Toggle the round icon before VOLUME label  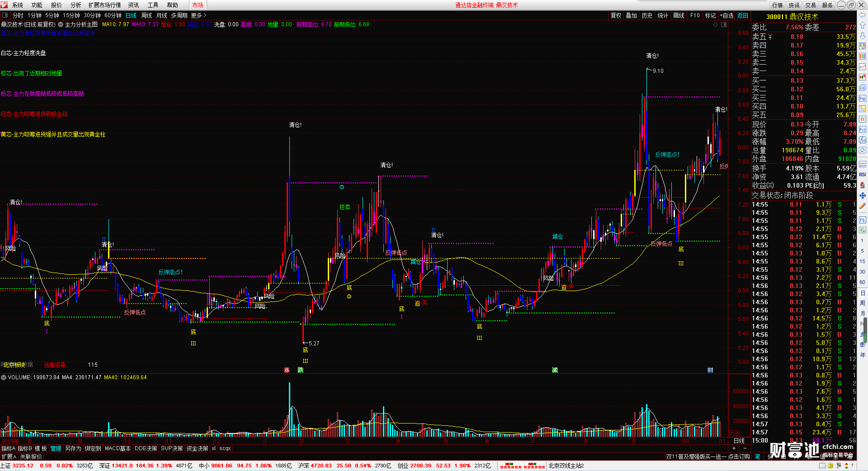pos(4,377)
